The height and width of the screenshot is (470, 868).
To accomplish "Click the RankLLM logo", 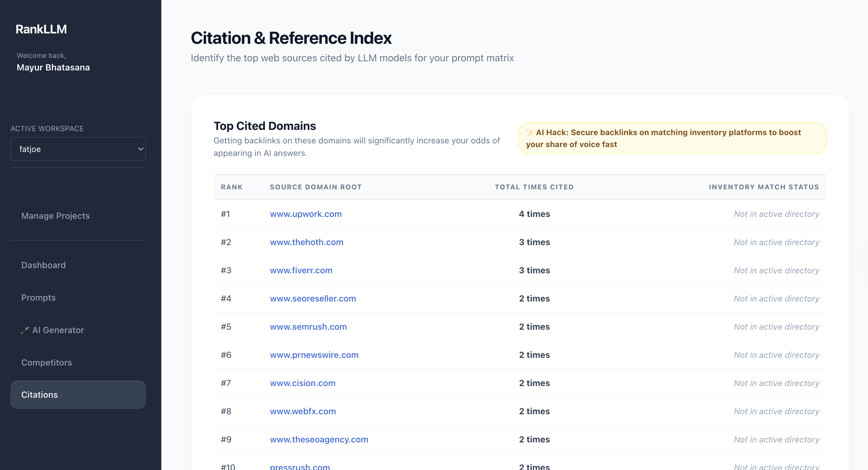I will [41, 29].
